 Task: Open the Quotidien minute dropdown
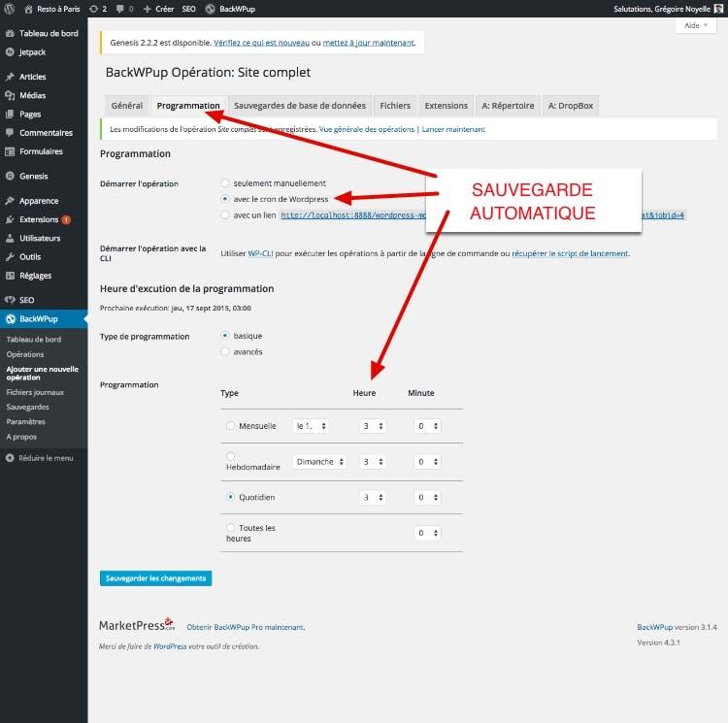click(427, 498)
